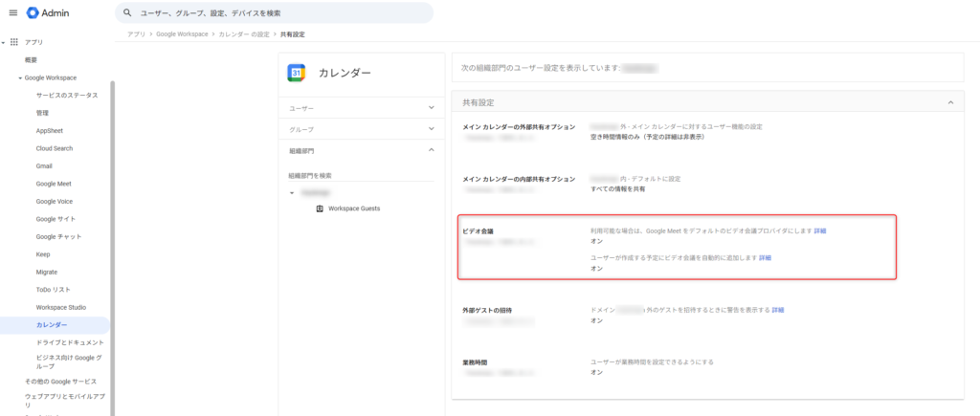Screen dimensions: 980x416
Task: Open the hamburger main menu
Action: [12, 12]
